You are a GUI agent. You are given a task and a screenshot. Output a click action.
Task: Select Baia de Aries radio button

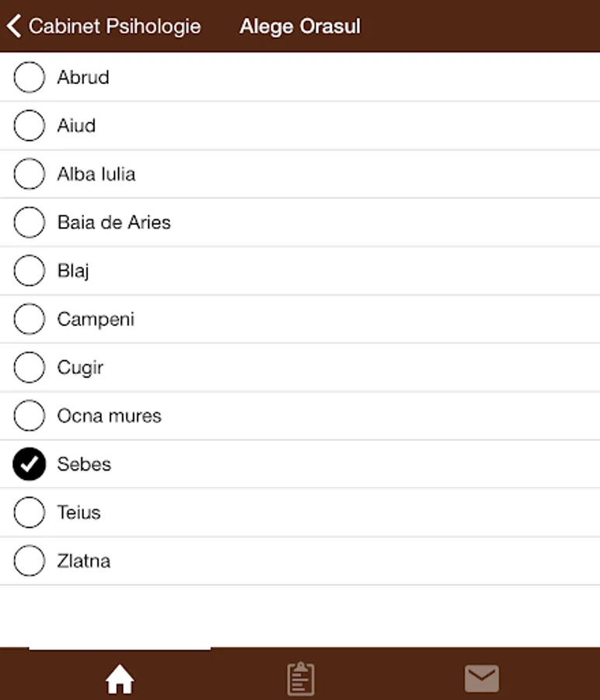click(30, 222)
